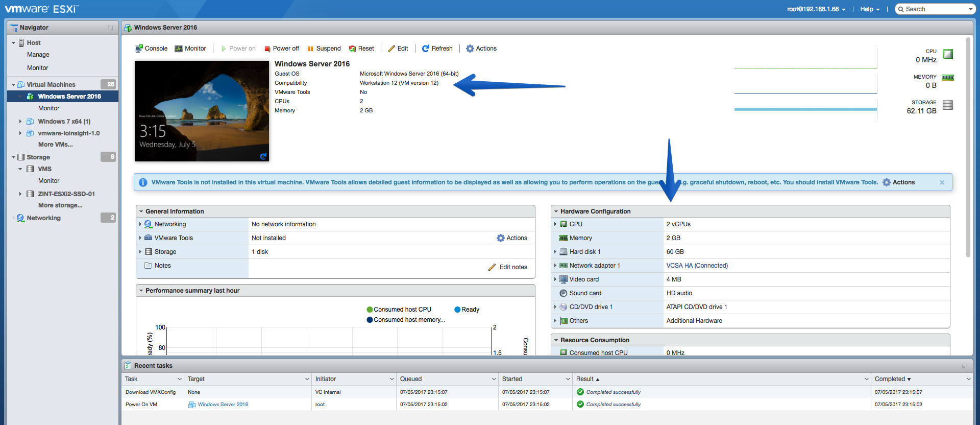Collapse the Host tree node
This screenshot has height=425, width=980.
click(13, 43)
